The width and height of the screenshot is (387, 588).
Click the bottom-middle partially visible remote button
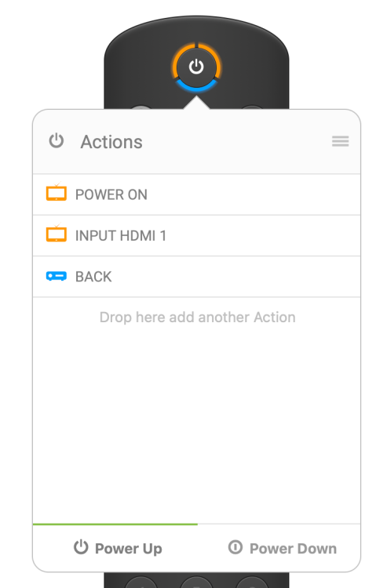click(x=196, y=581)
